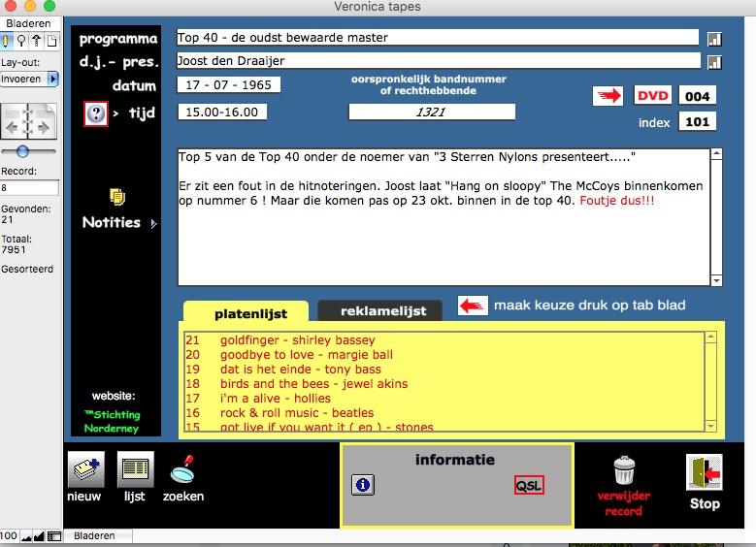Click the 'nieuw' new record icon
756x547 pixels.
84,470
